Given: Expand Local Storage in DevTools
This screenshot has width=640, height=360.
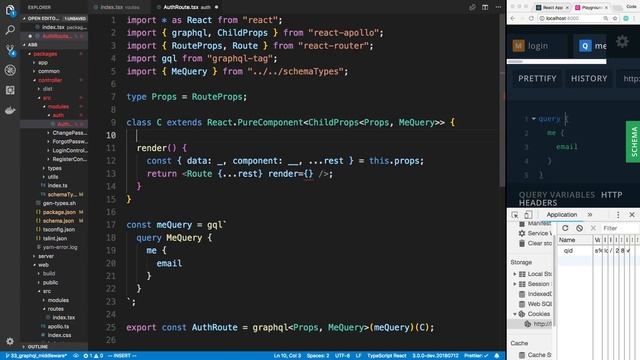Looking at the screenshot, I should pos(515,274).
